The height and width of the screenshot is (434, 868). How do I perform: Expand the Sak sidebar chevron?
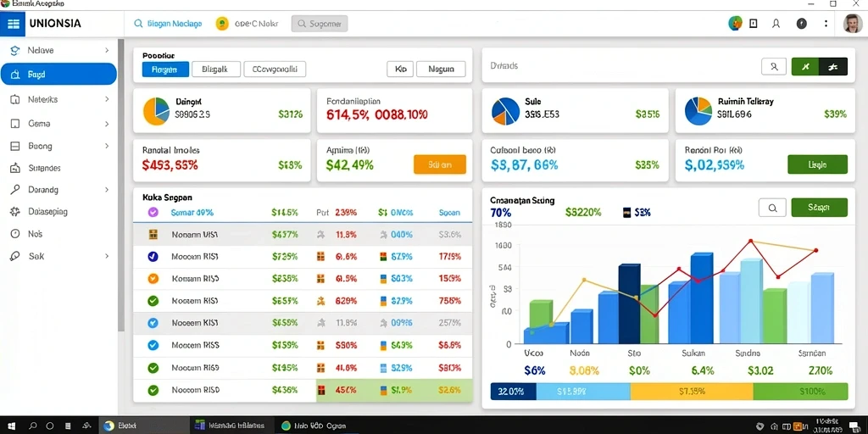[107, 256]
